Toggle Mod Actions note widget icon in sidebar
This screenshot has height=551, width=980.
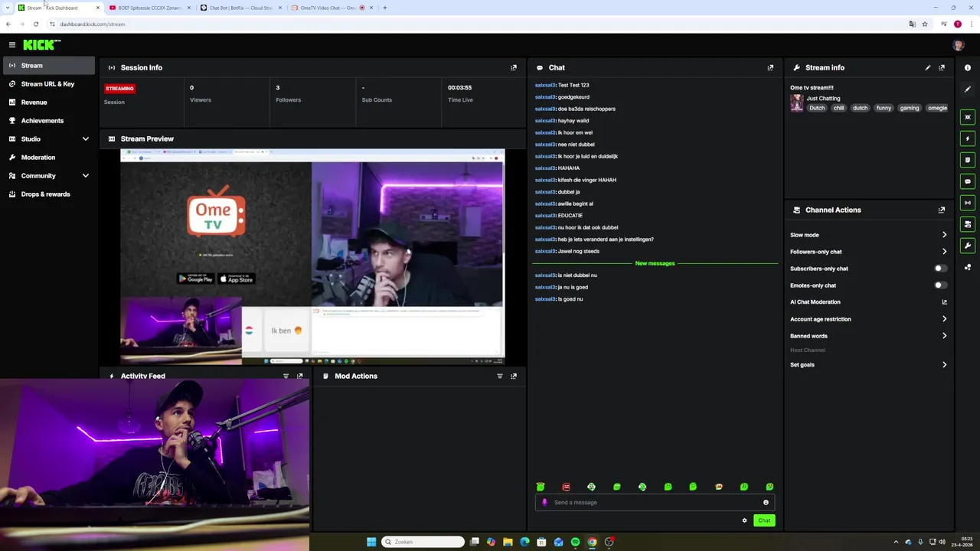coord(968,160)
